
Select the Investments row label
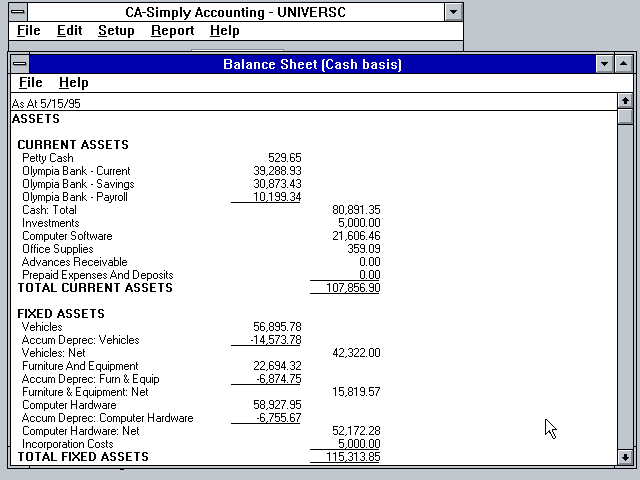click(51, 223)
